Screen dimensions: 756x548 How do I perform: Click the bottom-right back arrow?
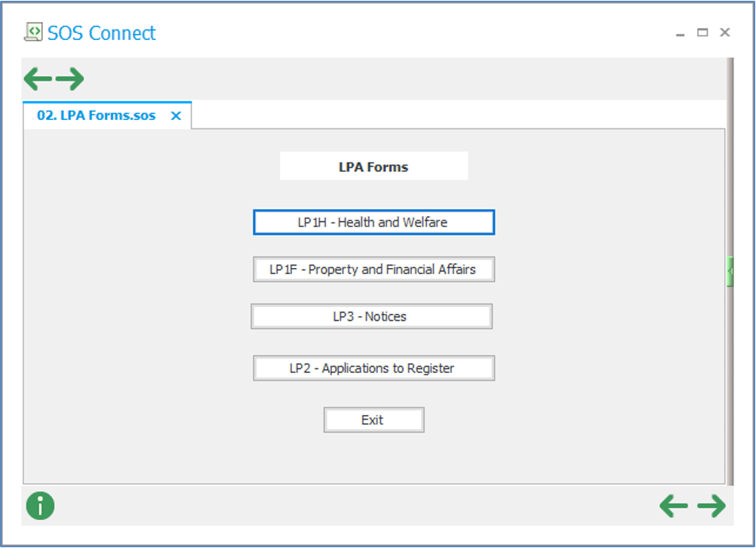pyautogui.click(x=674, y=506)
